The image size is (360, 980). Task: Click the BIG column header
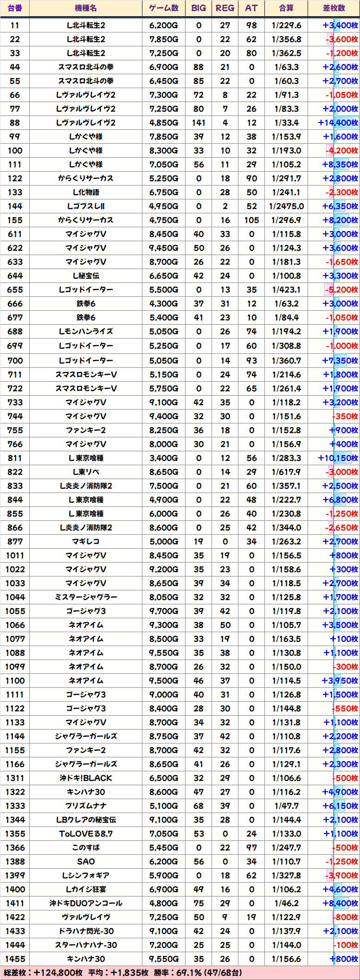pos(199,8)
